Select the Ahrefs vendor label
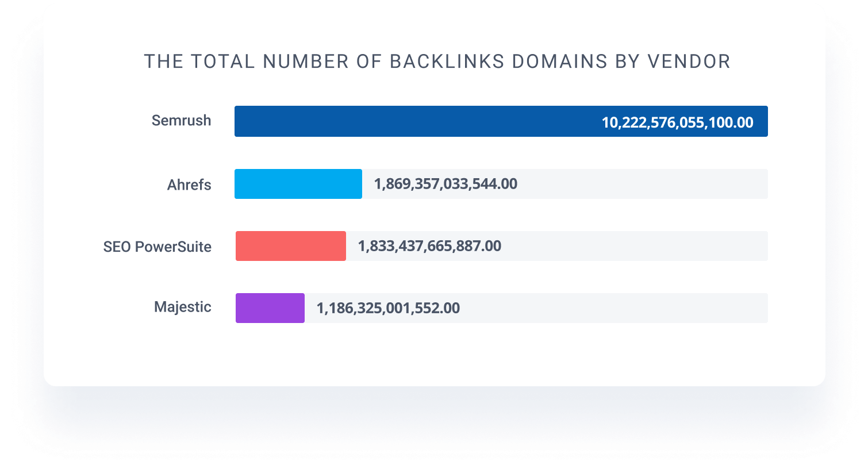 [189, 185]
